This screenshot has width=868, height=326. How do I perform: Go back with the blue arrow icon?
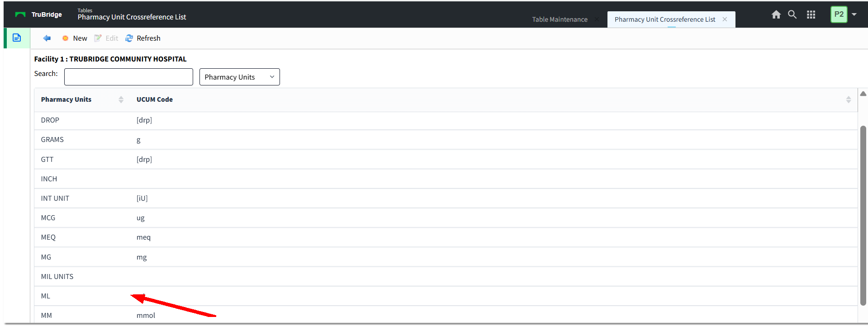click(47, 38)
